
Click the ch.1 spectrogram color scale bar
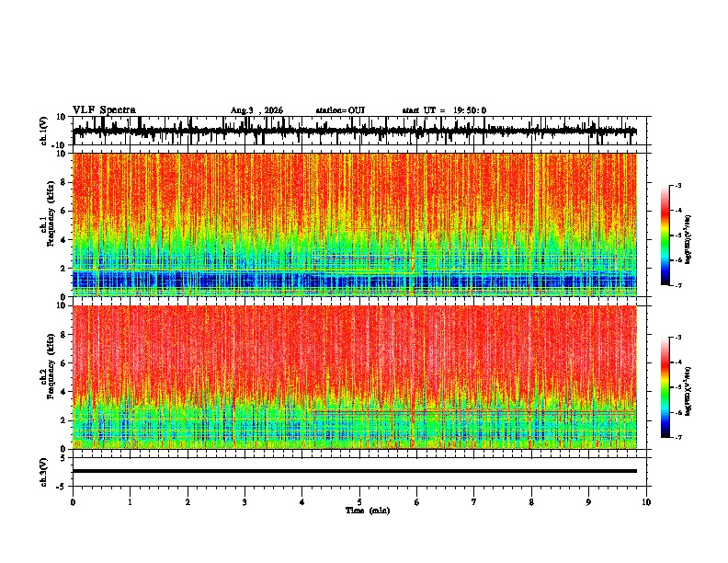click(x=665, y=236)
